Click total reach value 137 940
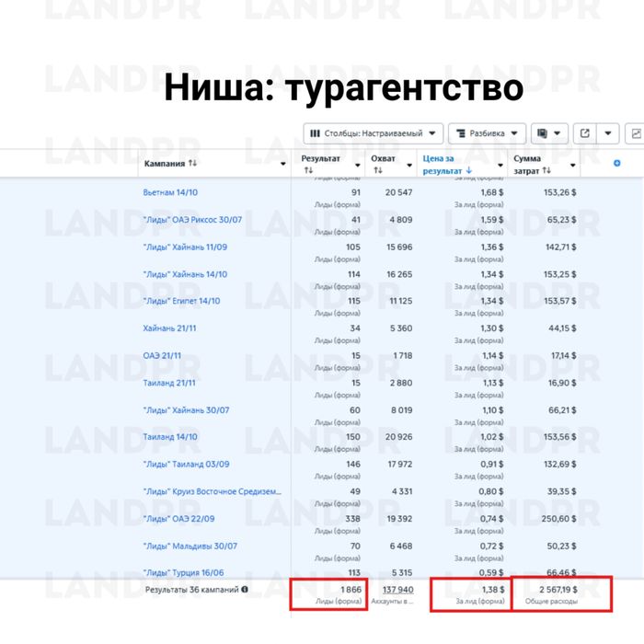644x644 pixels. coord(398,590)
